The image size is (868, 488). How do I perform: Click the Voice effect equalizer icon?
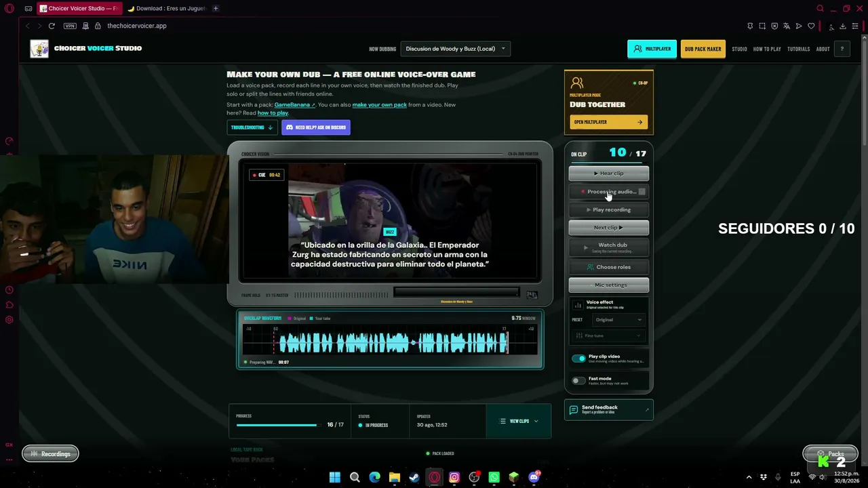pos(578,305)
